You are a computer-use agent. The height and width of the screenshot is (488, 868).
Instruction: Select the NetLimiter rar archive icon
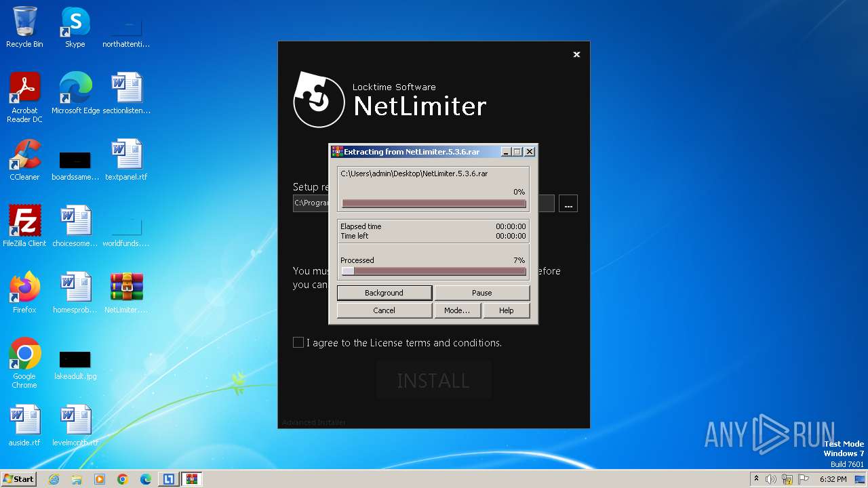(x=126, y=292)
